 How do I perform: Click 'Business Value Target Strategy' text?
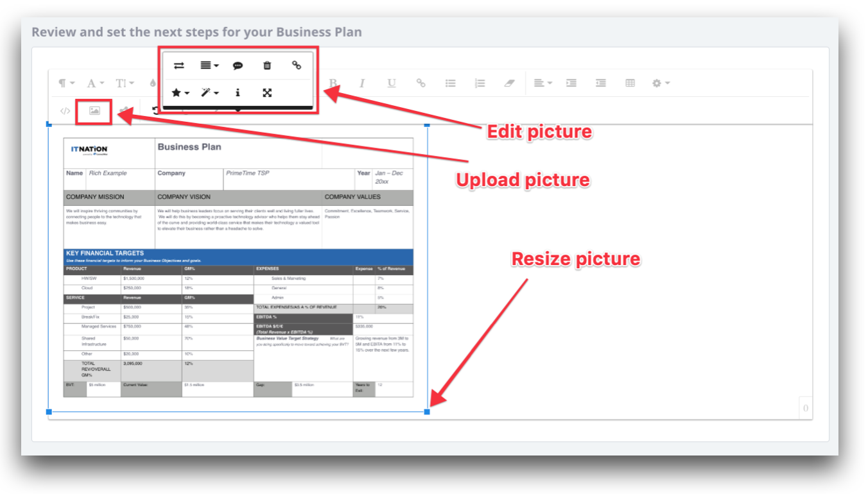pos(288,338)
